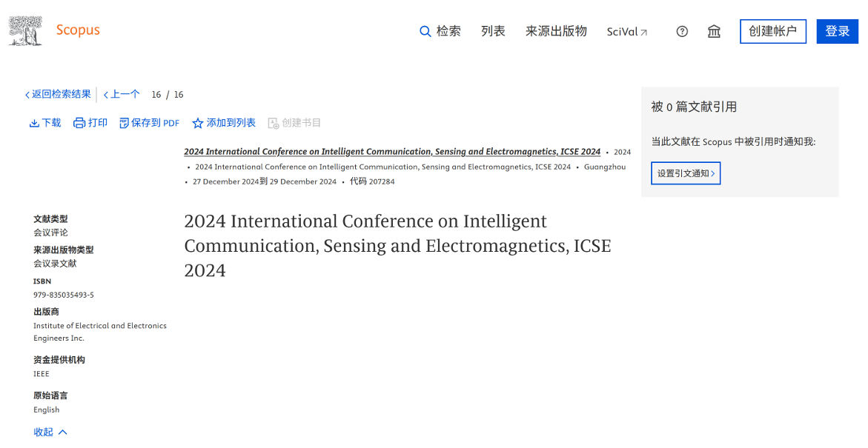Click the 被 0 篇文献引用 heading
The height and width of the screenshot is (448, 868).
(694, 107)
